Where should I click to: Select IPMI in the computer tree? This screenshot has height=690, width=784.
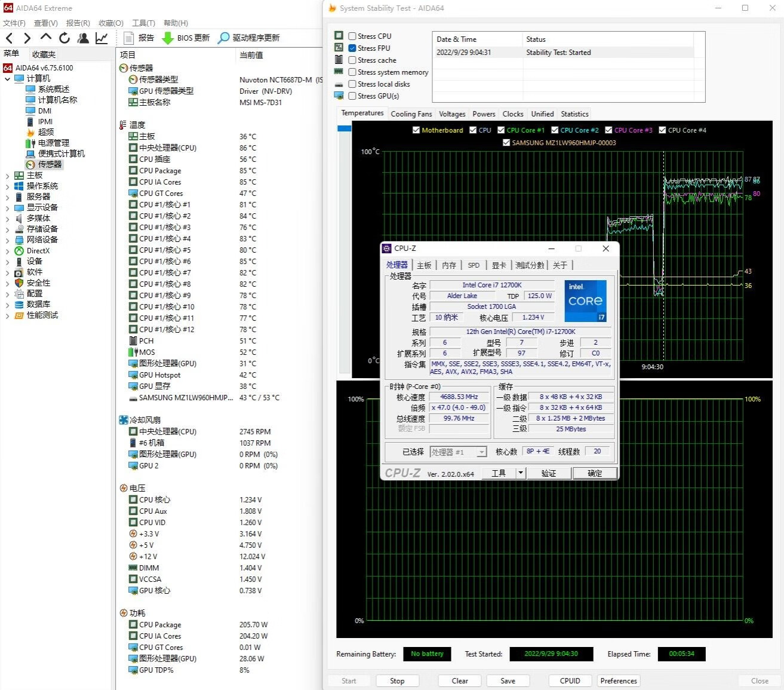point(45,121)
